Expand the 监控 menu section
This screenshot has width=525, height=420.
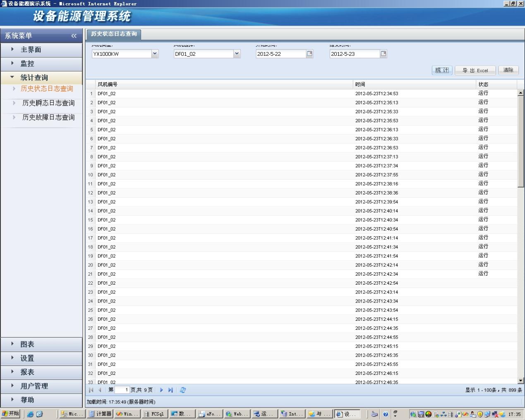click(27, 64)
